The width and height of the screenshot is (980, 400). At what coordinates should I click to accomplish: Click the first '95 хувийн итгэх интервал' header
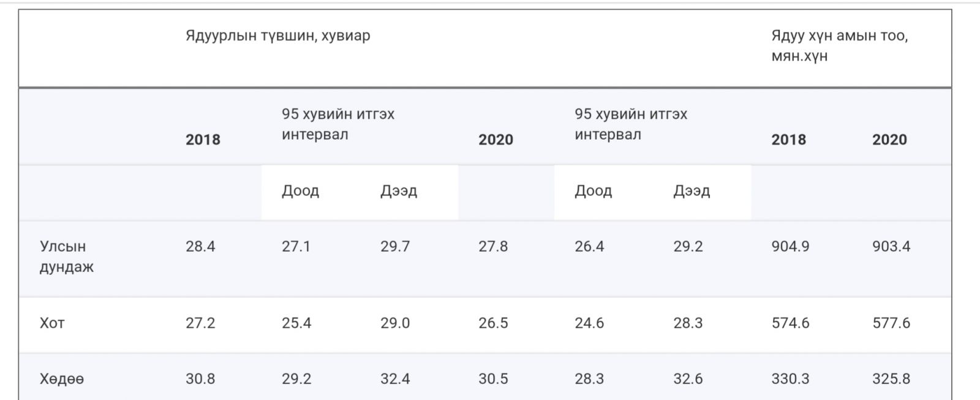click(338, 124)
